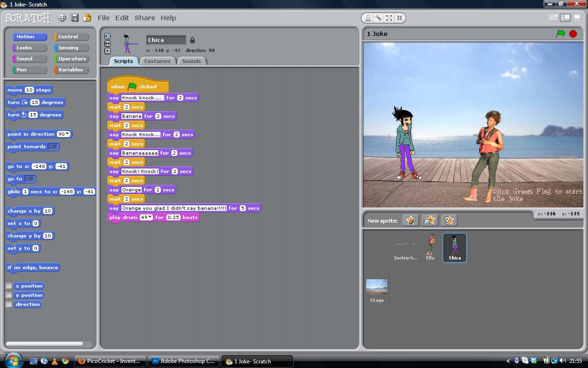Image resolution: width=588 pixels, height=368 pixels.
Task: Show the Pen block category
Action: (30, 70)
